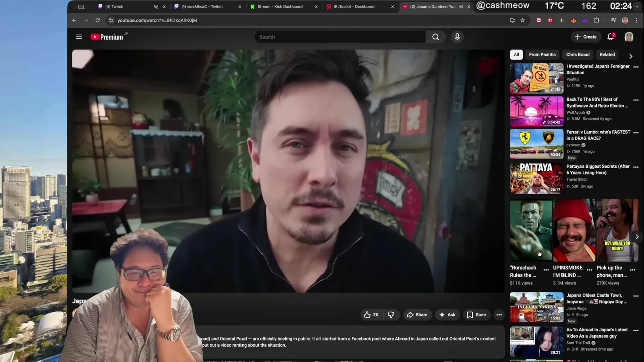
Task: Open Inuyama Nagoya castle town thumbnail
Action: (537, 307)
